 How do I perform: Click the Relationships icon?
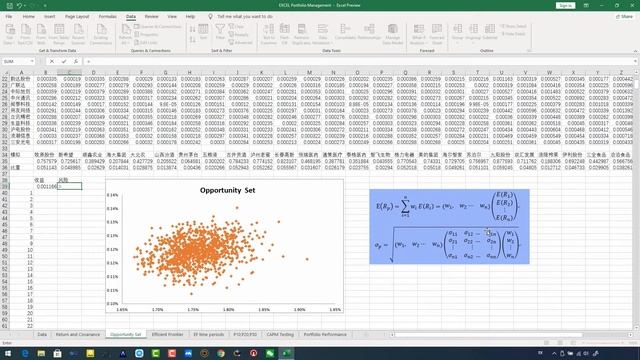click(x=369, y=32)
